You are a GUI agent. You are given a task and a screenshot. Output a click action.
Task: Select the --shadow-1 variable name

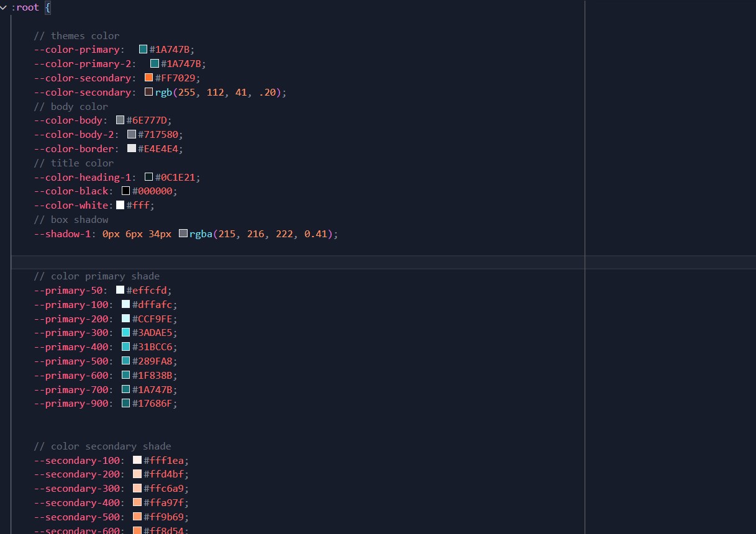click(x=62, y=233)
